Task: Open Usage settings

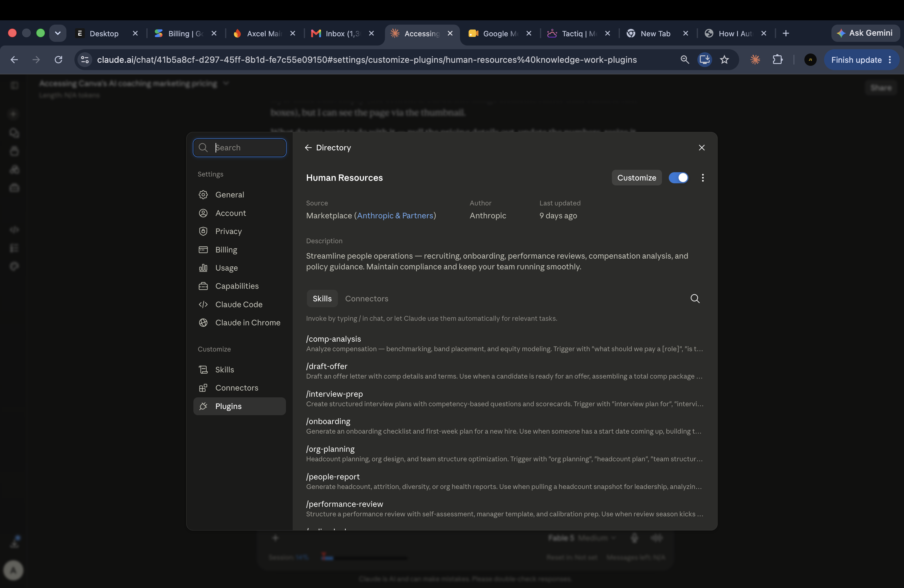Action: [x=239, y=268]
